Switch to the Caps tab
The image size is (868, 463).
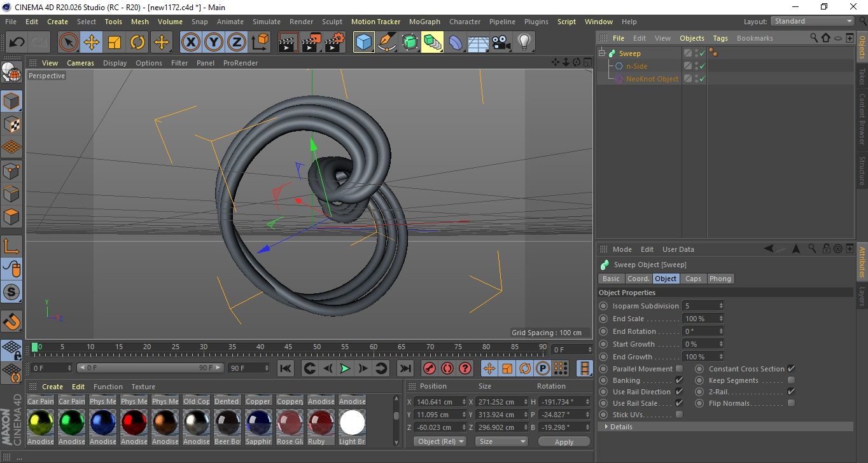coord(693,279)
